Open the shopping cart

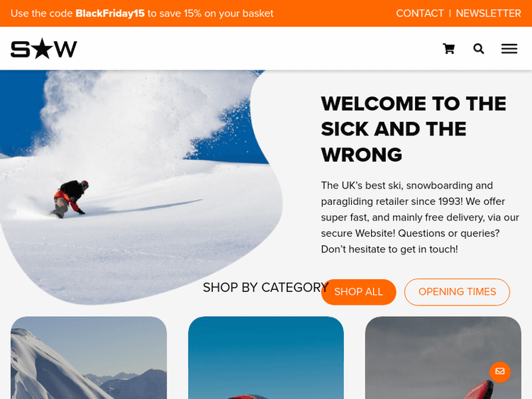448,49
